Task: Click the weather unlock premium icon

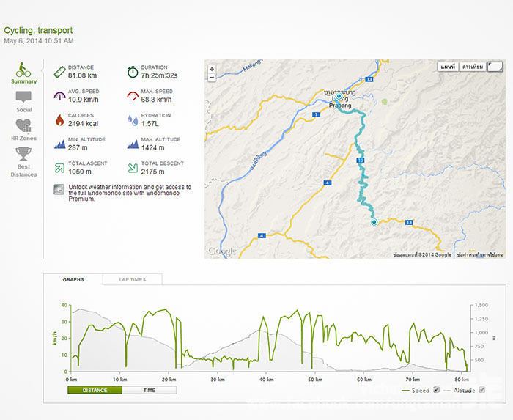Action: (59, 189)
